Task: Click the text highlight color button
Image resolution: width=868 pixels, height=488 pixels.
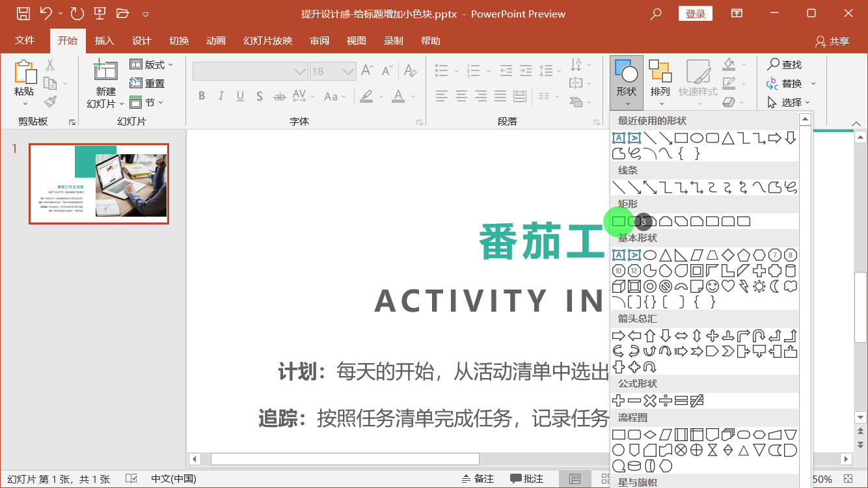Action: click(366, 96)
